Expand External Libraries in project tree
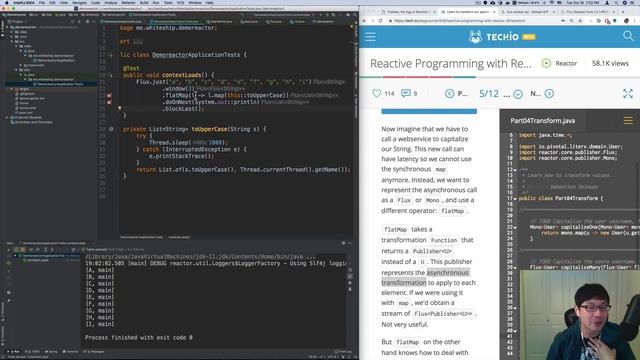The width and height of the screenshot is (640, 360). click(x=7, y=117)
